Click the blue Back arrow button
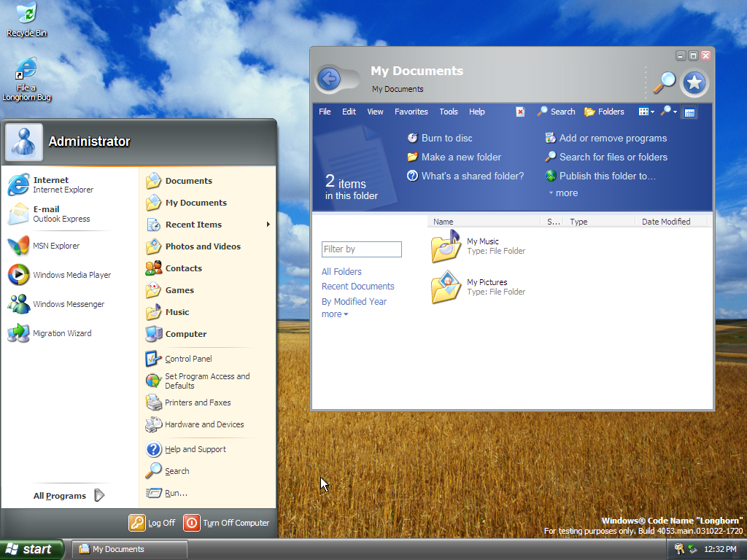The image size is (747, 560). point(330,79)
